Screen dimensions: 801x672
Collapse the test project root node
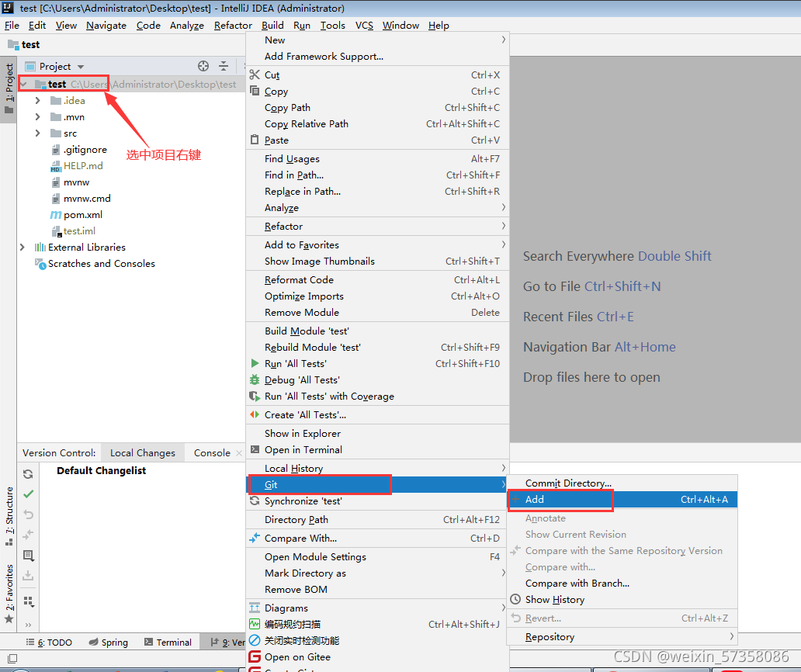23,85
